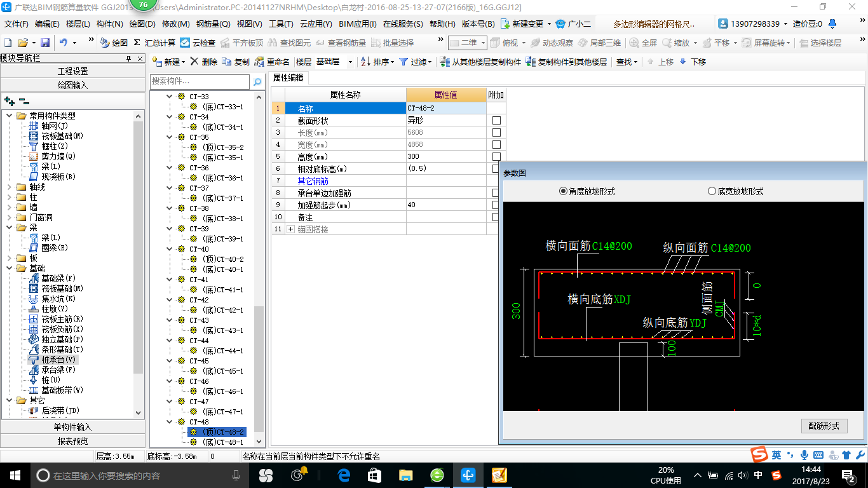Open 工程设置 panel
Viewport: 868px width, 488px height.
coord(72,71)
